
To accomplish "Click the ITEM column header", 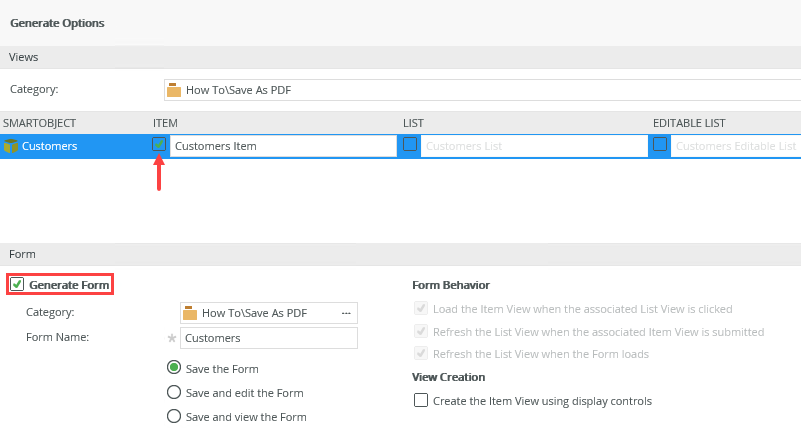I will (165, 122).
